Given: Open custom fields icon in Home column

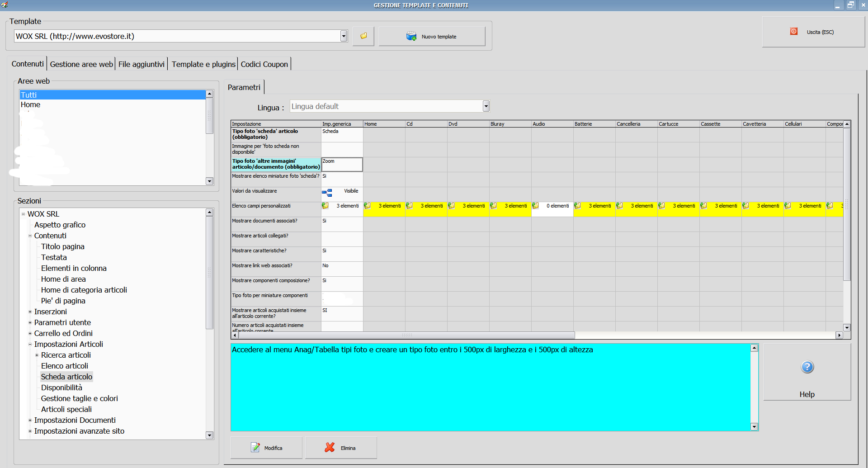Looking at the screenshot, I should [x=368, y=206].
